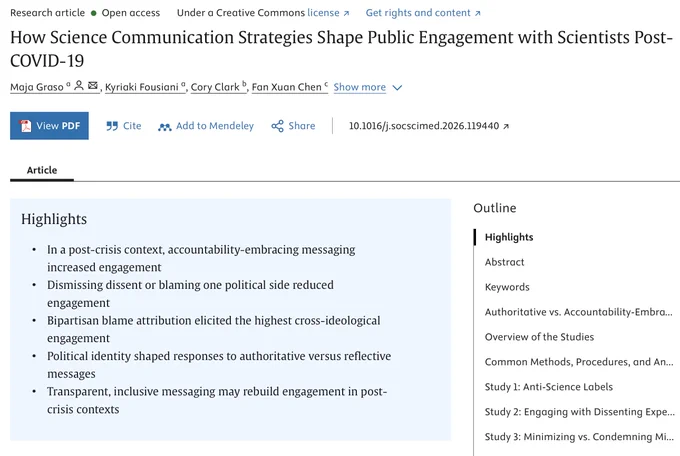Select the Article tab
This screenshot has height=456, width=680.
coord(42,170)
